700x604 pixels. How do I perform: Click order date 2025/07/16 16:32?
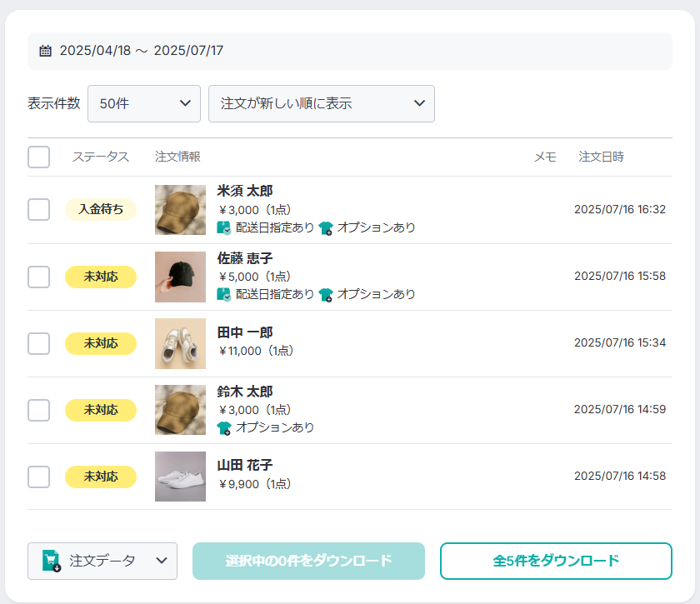point(620,209)
